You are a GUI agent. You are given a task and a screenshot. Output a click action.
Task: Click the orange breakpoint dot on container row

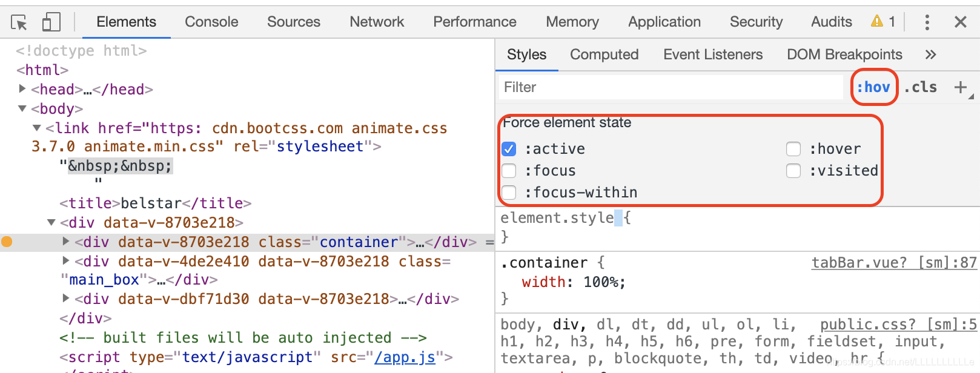click(x=7, y=242)
